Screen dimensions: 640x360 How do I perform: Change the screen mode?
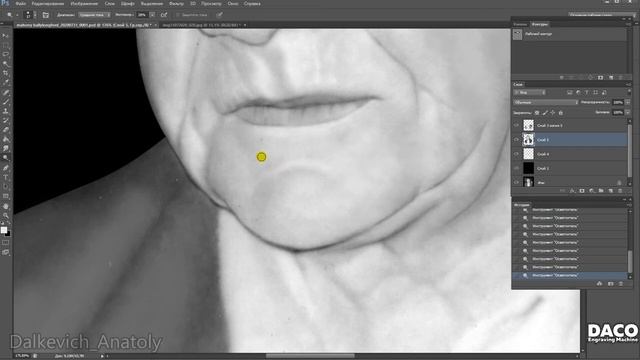coord(6,253)
